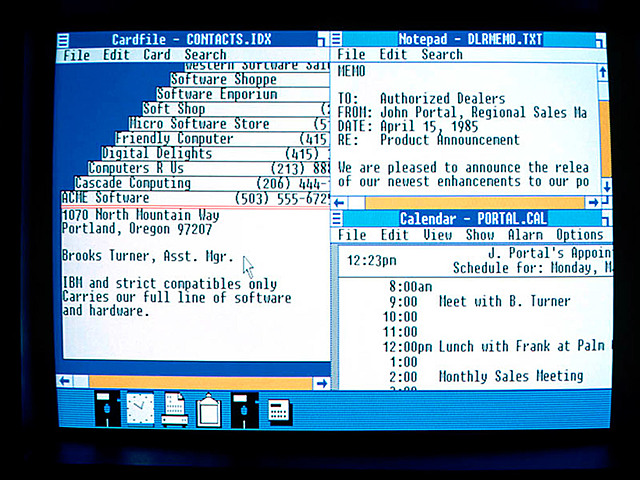Click 'Brooks Turner, Asst. Mgr.' on the card
Screen dimensions: 640x480
pyautogui.click(x=148, y=256)
